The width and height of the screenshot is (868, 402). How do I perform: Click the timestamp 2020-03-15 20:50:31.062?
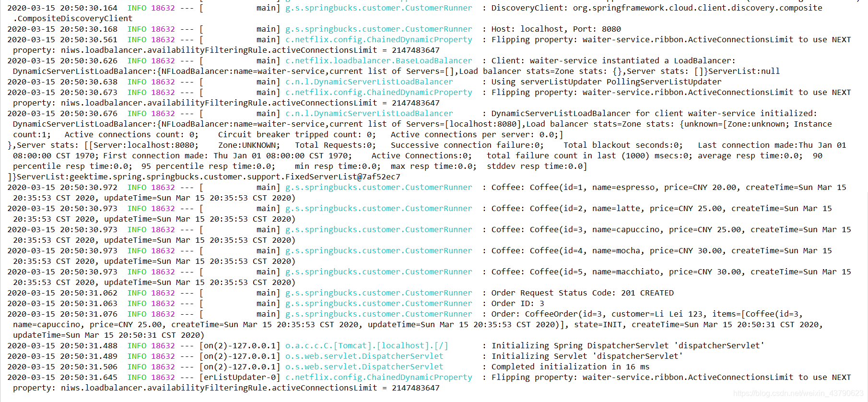click(62, 293)
